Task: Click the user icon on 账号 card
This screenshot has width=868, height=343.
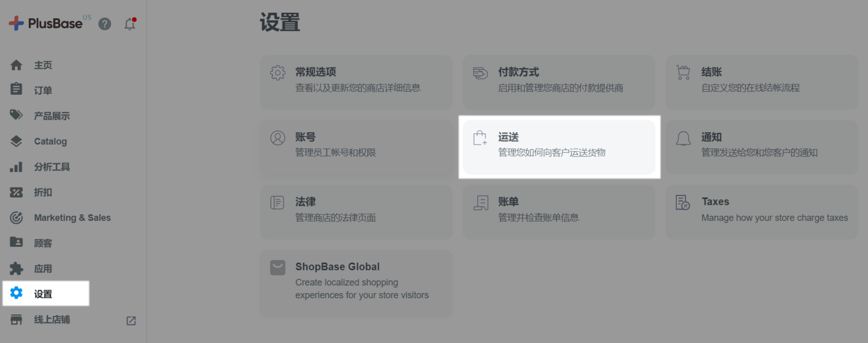Action: [278, 138]
